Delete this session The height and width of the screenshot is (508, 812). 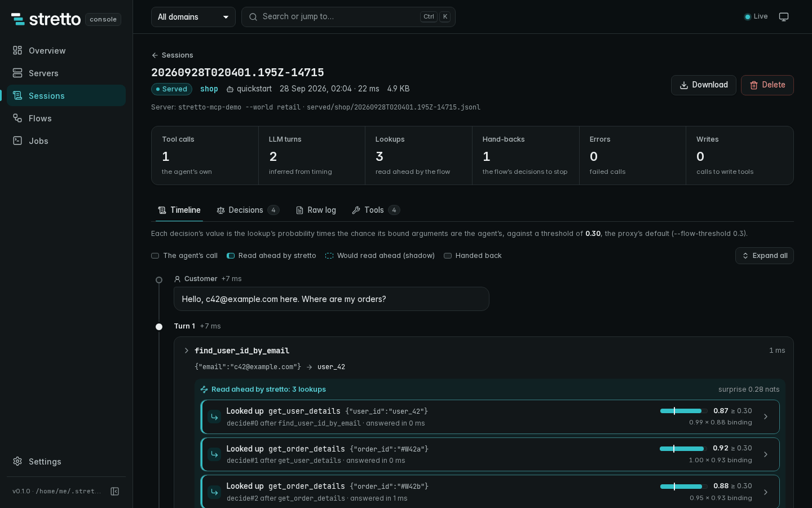click(767, 85)
